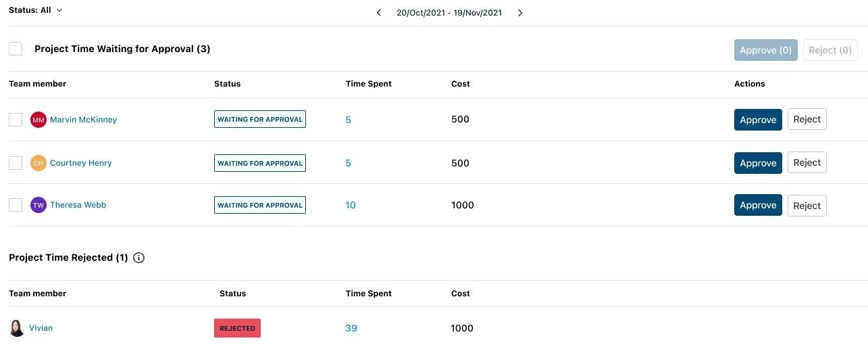Click info icon beside Project Time Rejected
This screenshot has height=347, width=868.
[x=139, y=258]
